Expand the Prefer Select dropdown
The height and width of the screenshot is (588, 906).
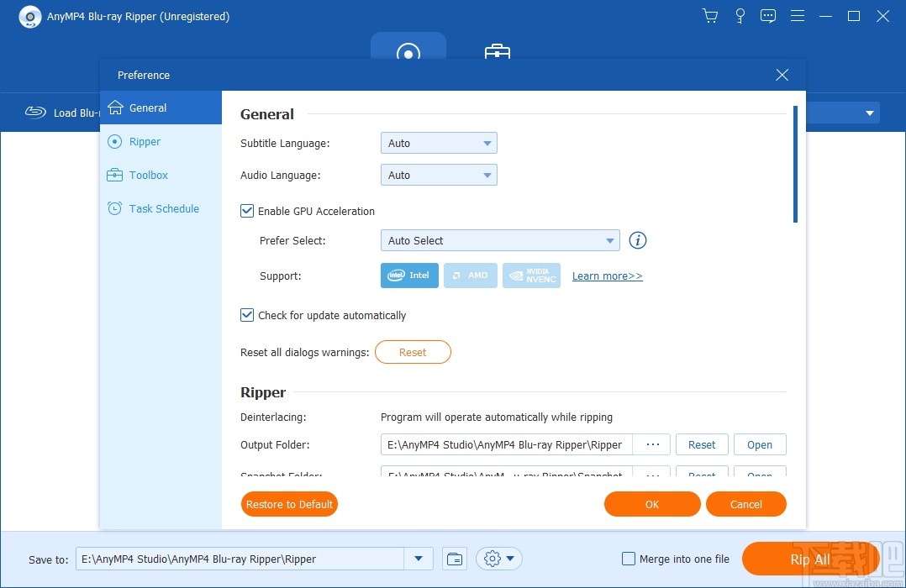click(500, 240)
